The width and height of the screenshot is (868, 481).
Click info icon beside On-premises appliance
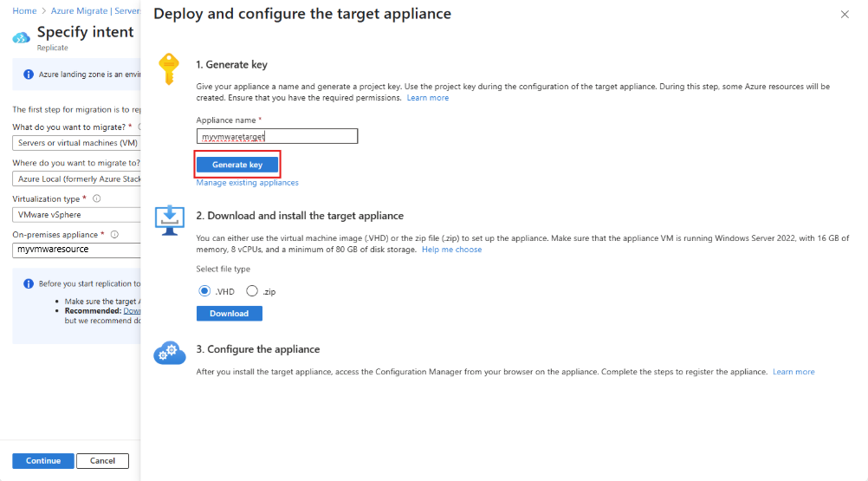click(x=114, y=235)
